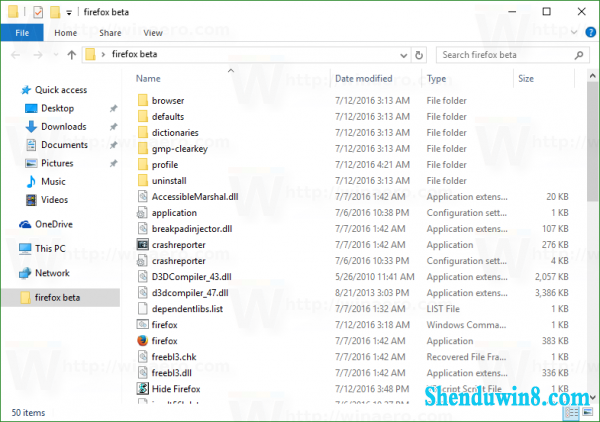Click the pin icon next to Desktop
The height and width of the screenshot is (422, 600).
click(113, 109)
